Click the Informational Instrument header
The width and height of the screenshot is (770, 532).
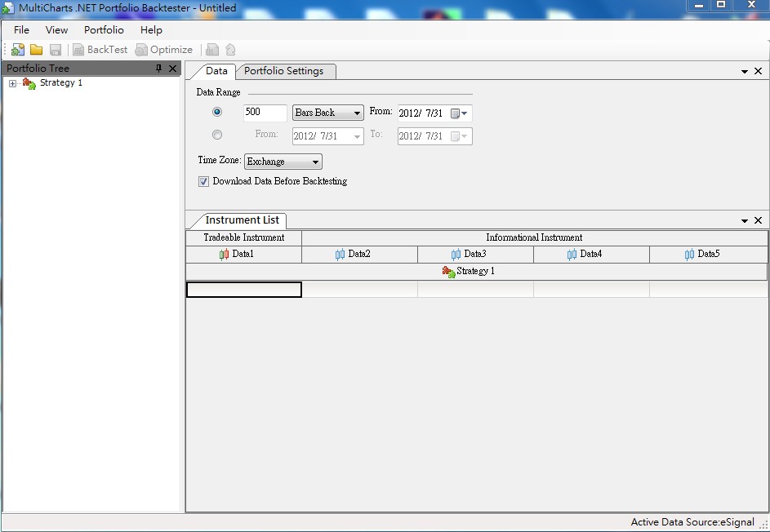pyautogui.click(x=534, y=237)
